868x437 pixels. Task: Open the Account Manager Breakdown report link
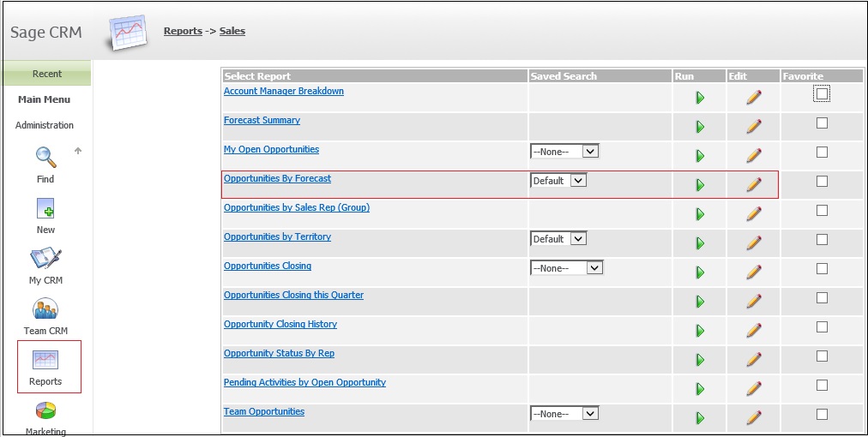283,91
